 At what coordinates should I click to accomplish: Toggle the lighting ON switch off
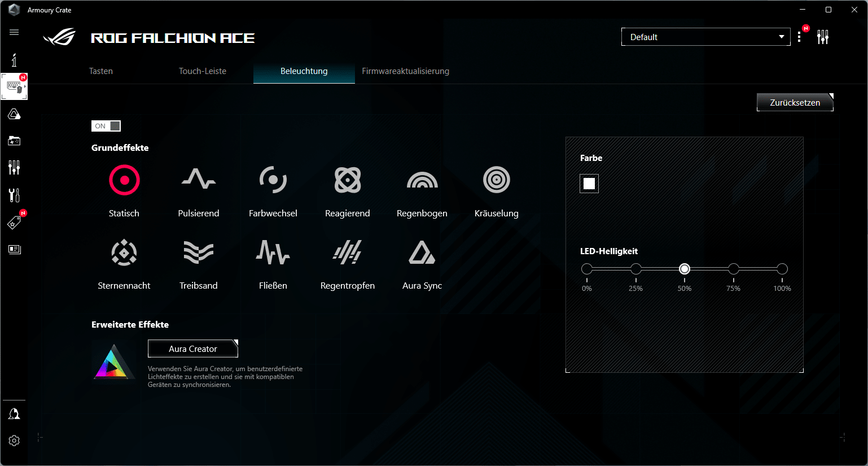tap(106, 126)
